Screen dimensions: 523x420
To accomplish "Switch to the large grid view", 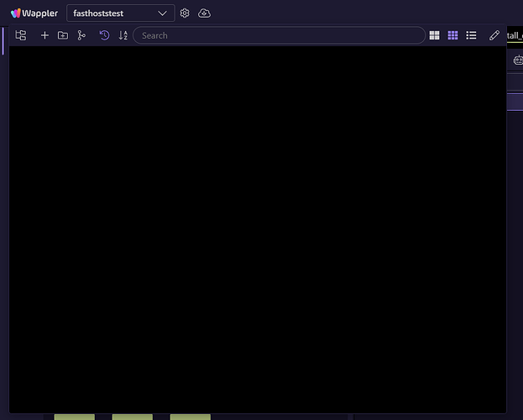I will [435, 35].
